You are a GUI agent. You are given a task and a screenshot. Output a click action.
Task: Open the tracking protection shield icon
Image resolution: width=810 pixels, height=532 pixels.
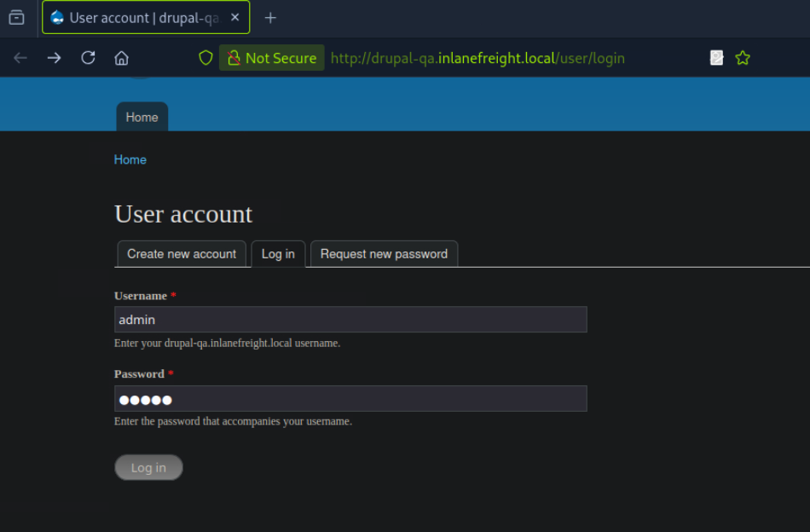(x=205, y=58)
